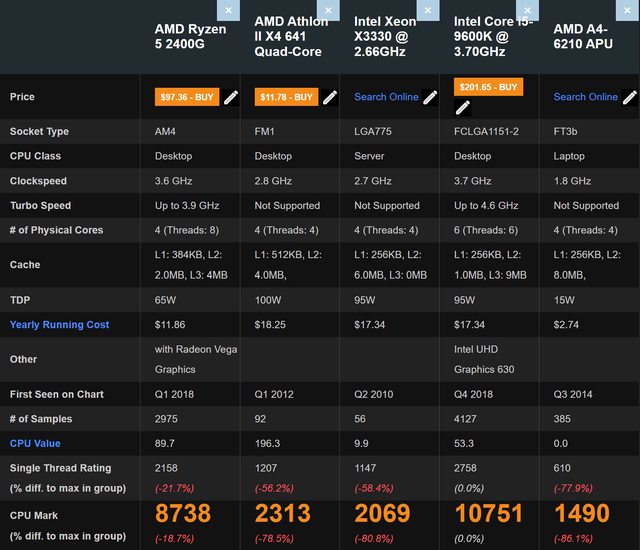640x550 pixels.
Task: Select the Intel Core i5-9600K column title
Action: click(x=494, y=36)
